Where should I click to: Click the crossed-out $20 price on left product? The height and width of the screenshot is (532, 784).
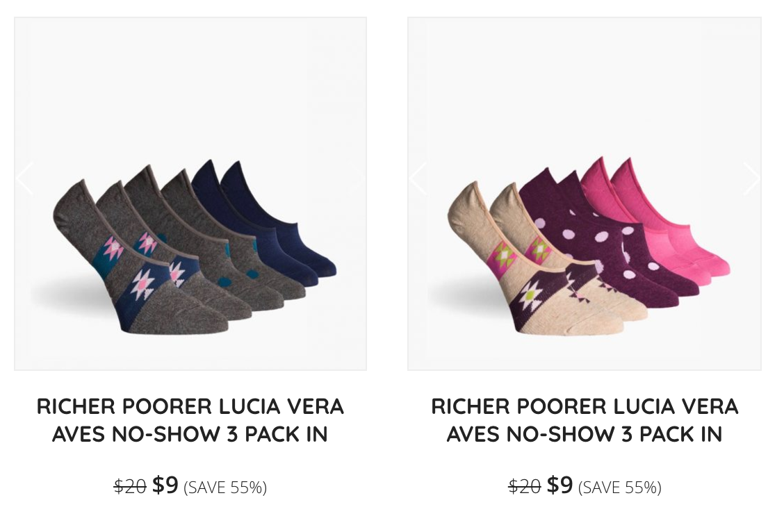point(130,486)
